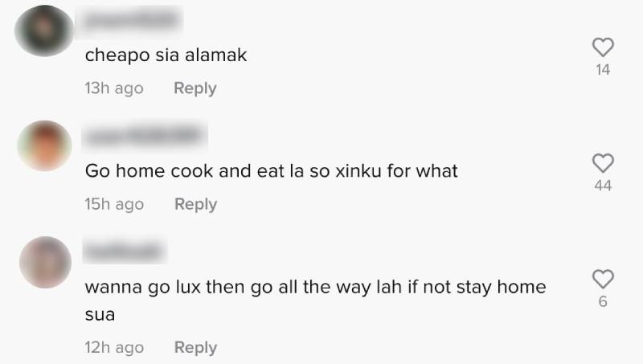The image size is (643, 364).
Task: Select the "cheapo sia alamak" comment text
Action: click(x=166, y=55)
